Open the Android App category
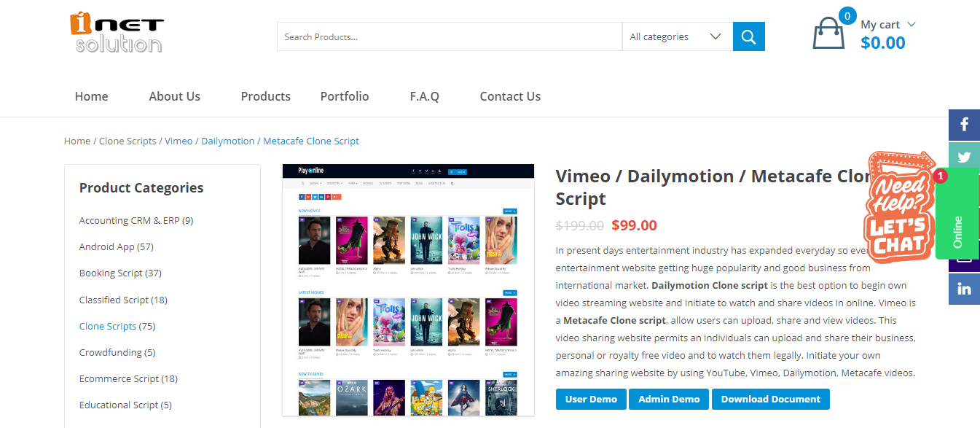Image resolution: width=980 pixels, height=428 pixels. click(117, 246)
